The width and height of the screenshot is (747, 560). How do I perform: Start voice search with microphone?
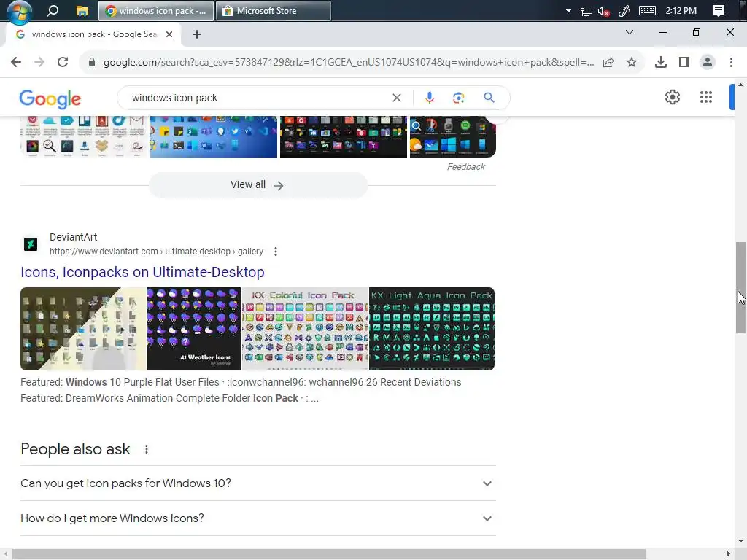pos(429,98)
